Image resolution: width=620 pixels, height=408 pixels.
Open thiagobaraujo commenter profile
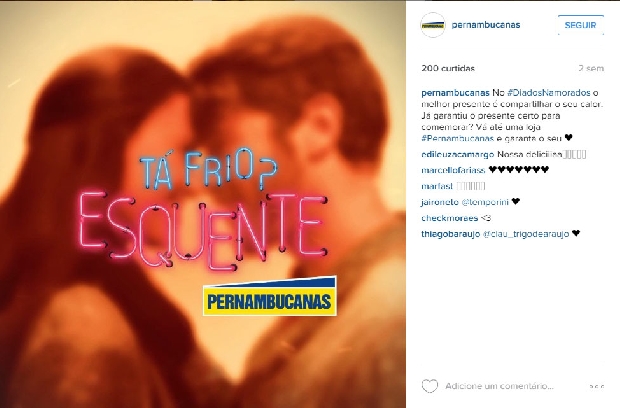pos(451,234)
